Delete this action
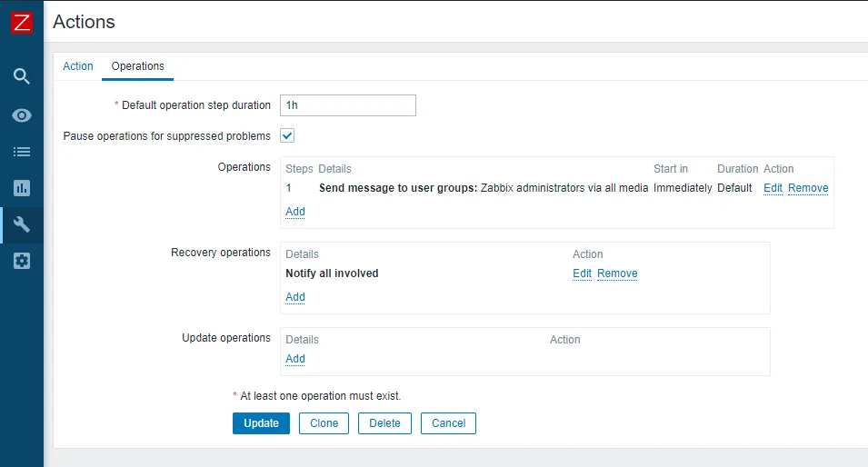 (x=384, y=423)
